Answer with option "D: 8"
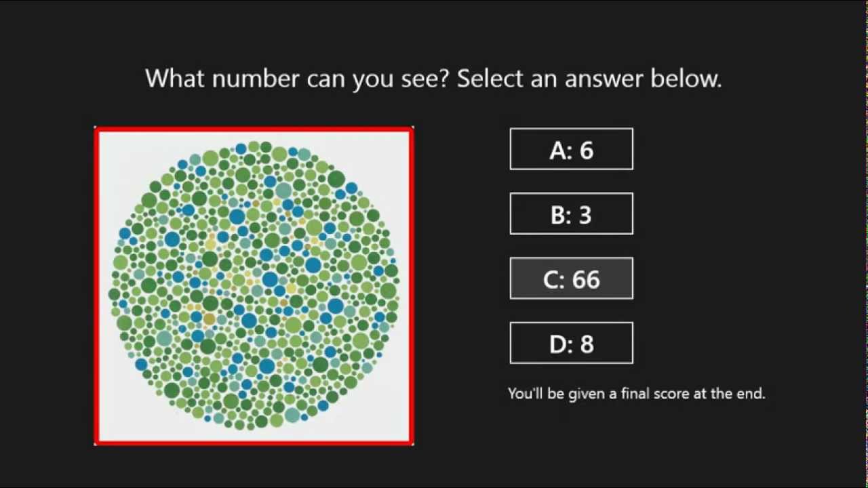The width and height of the screenshot is (868, 488). point(571,344)
